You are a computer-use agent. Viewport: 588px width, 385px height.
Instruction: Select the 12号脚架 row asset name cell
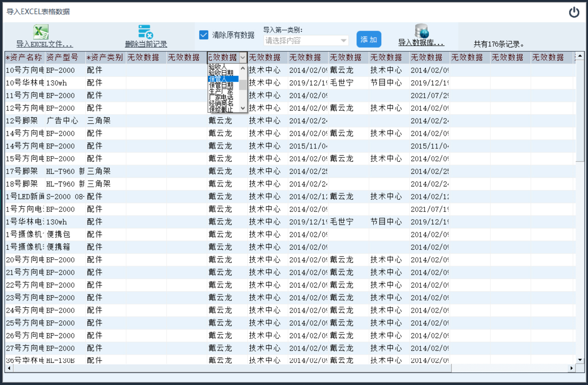[24, 121]
